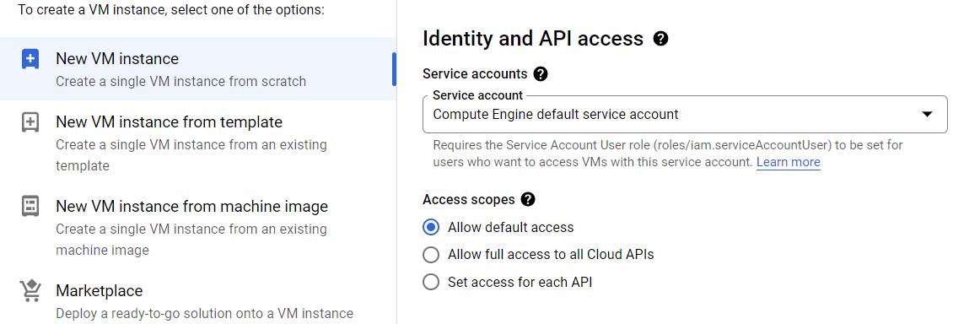Click the Identity and API access heading
The image size is (980, 324).
pyautogui.click(x=533, y=39)
